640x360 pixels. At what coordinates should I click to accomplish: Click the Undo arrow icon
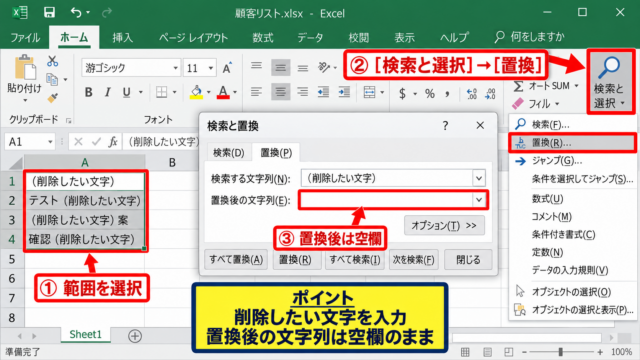click(x=76, y=13)
